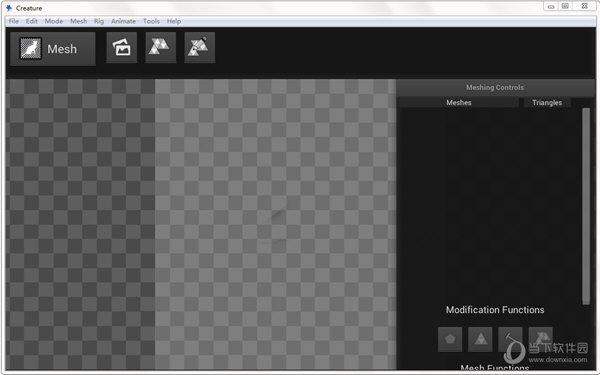This screenshot has width=600, height=375.
Task: Click the triangle mesh toolbar icon
Action: (161, 47)
